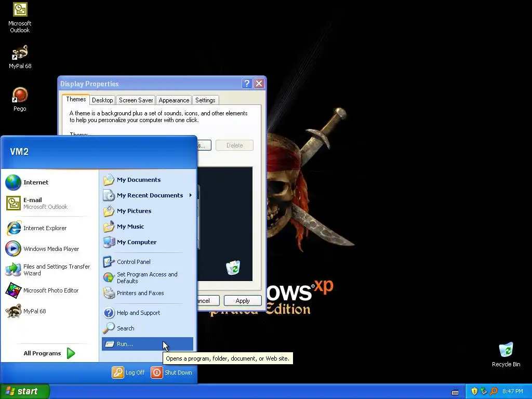Open the MyPal 68 desktop shortcut
The image size is (532, 399).
coord(20,57)
